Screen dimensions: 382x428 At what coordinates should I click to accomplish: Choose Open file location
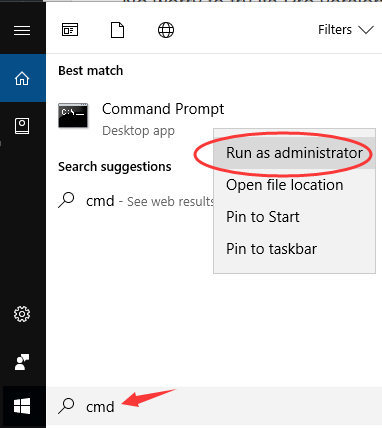[x=294, y=185]
